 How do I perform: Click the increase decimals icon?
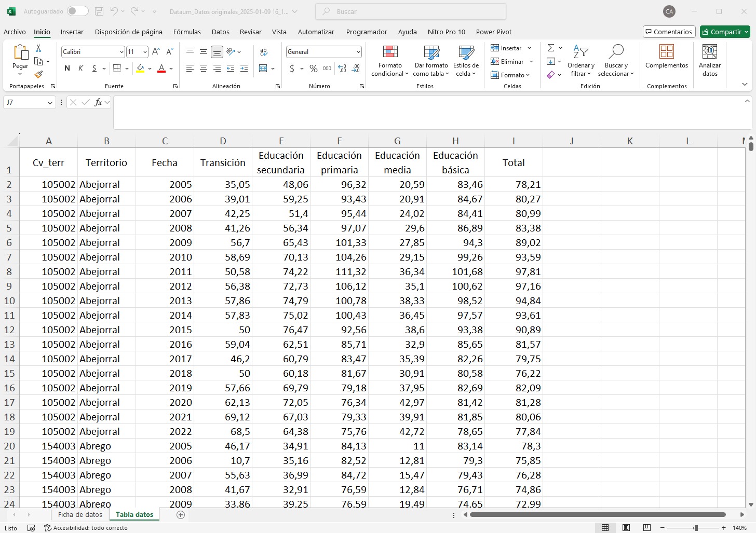pyautogui.click(x=342, y=68)
